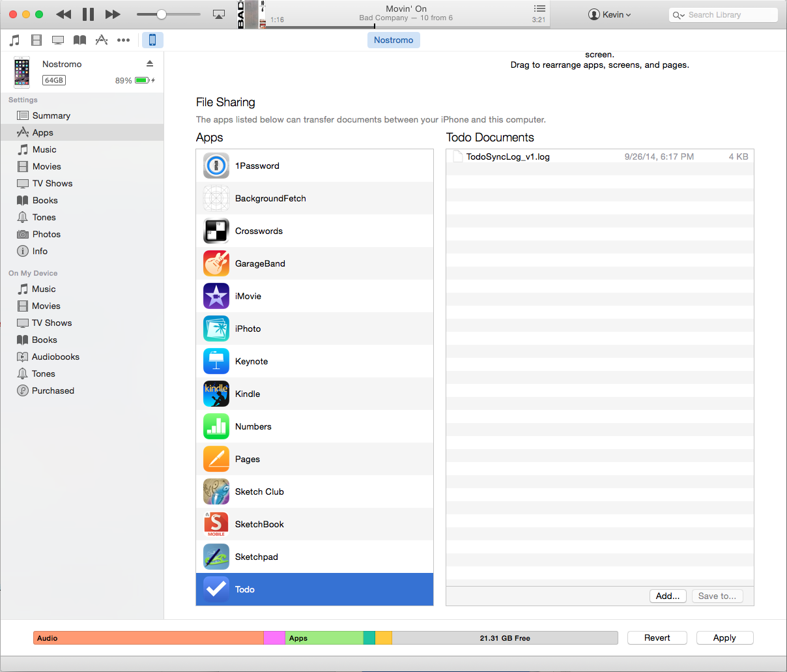
Task: Switch to TV Shows library icon
Action: (58, 40)
